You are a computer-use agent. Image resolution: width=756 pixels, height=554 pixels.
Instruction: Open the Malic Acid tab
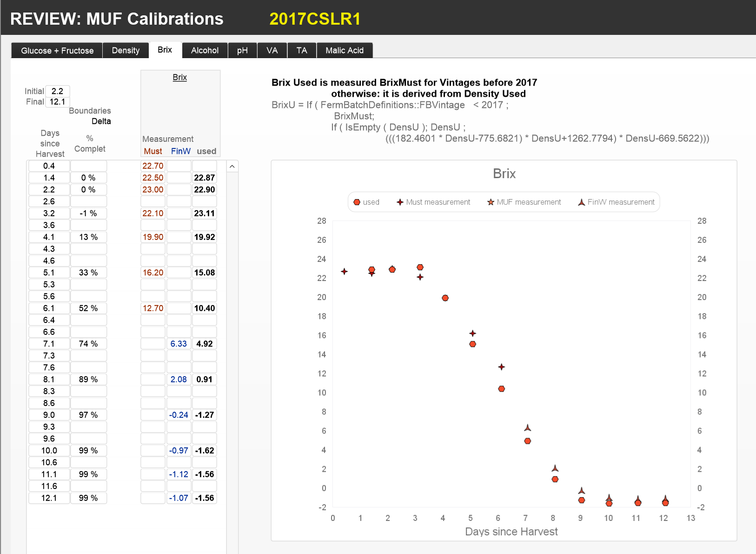coord(345,50)
